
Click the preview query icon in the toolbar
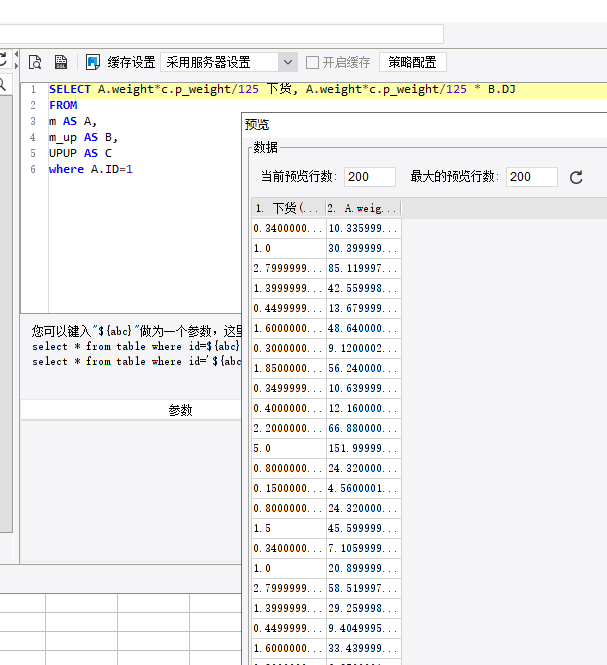click(x=35, y=62)
